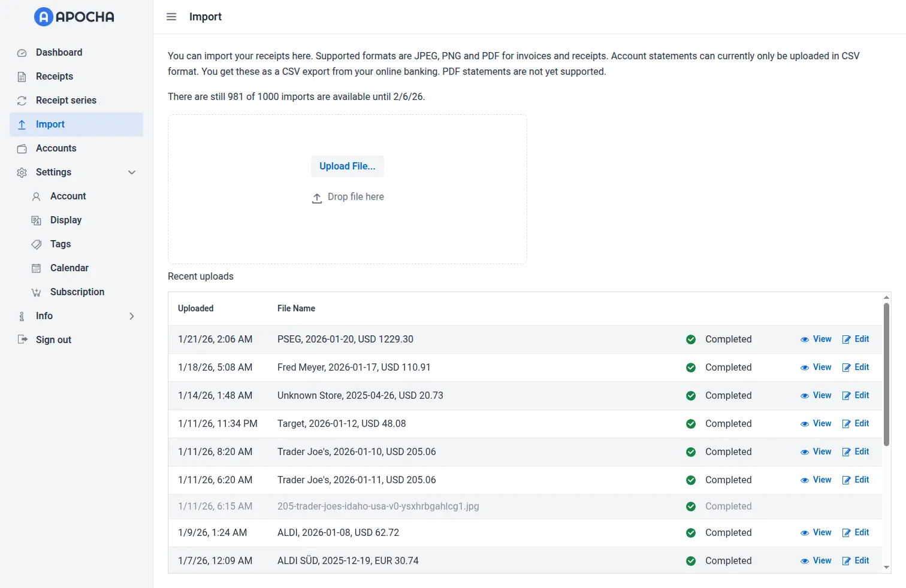Collapse the Settings section chevron
The width and height of the screenshot is (906, 588).
click(132, 172)
